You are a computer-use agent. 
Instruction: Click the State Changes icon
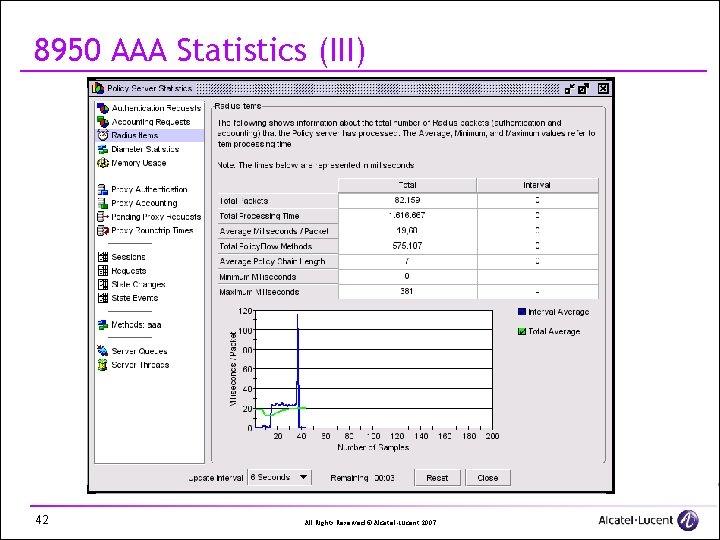[103, 285]
